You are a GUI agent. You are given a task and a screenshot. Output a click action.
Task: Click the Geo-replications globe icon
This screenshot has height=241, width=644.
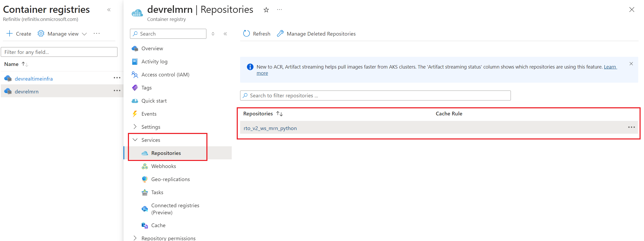tap(145, 179)
